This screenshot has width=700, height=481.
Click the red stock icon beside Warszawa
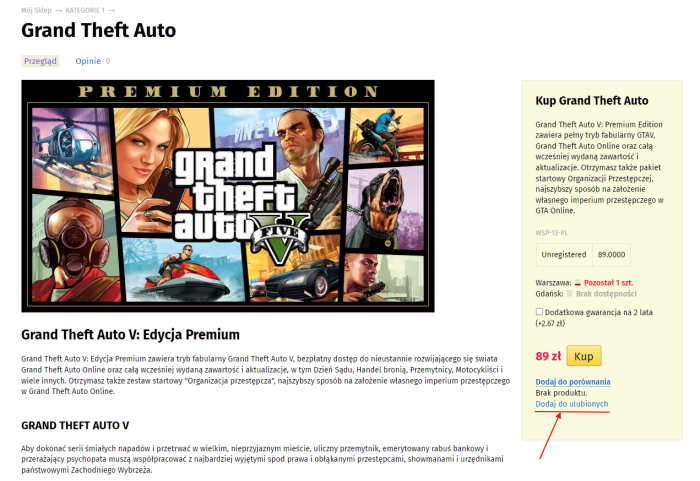577,283
